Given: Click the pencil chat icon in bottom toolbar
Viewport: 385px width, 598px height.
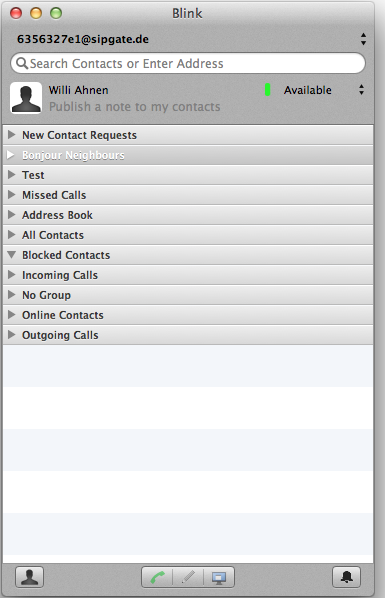Looking at the screenshot, I should click(x=188, y=577).
